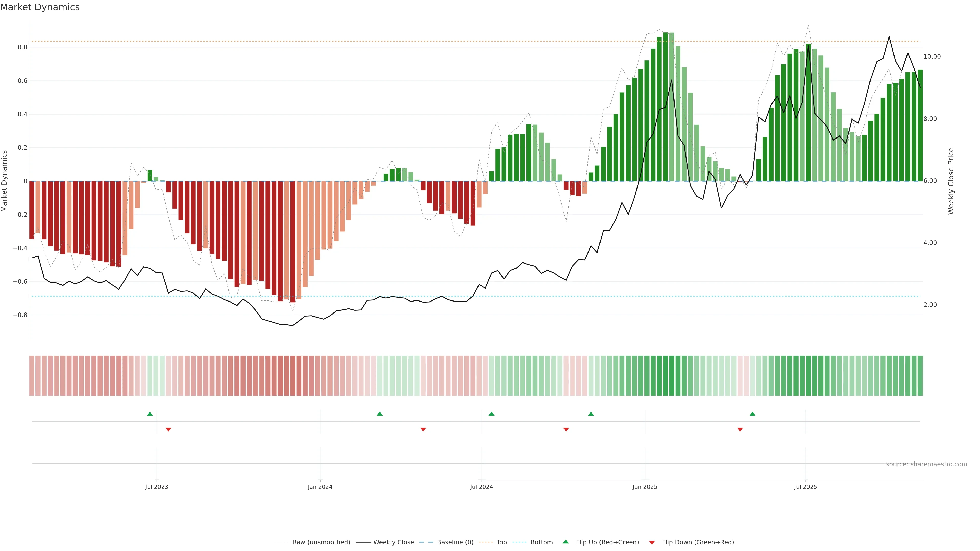The width and height of the screenshot is (980, 551).
Task: Click the red flip-down triangle just after Jul 2023
Action: (168, 429)
